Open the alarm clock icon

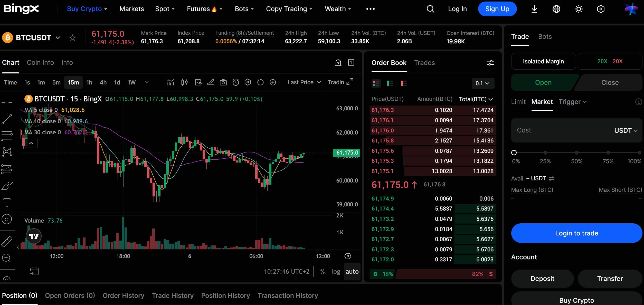click(x=236, y=82)
